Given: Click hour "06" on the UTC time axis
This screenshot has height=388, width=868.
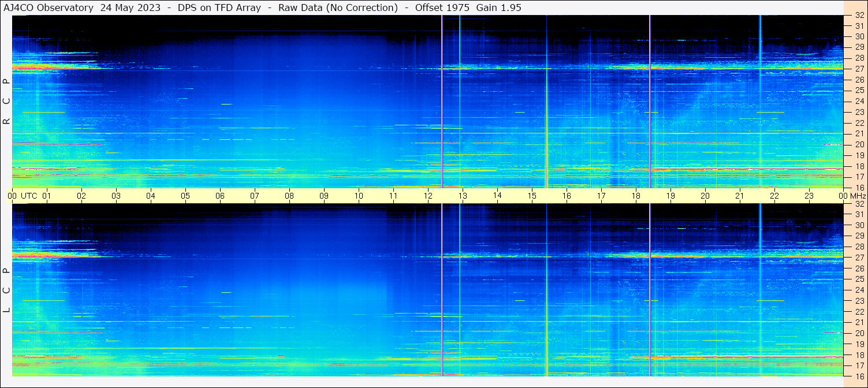Looking at the screenshot, I should 220,196.
